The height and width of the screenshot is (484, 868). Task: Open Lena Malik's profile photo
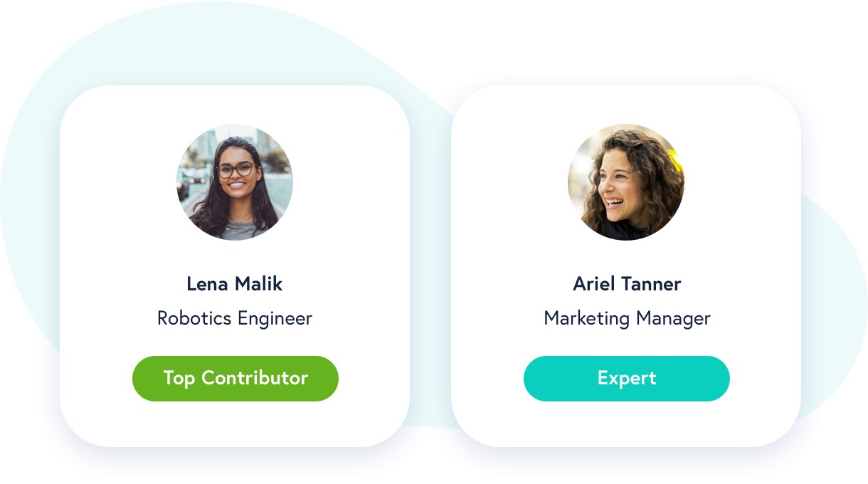coord(235,182)
